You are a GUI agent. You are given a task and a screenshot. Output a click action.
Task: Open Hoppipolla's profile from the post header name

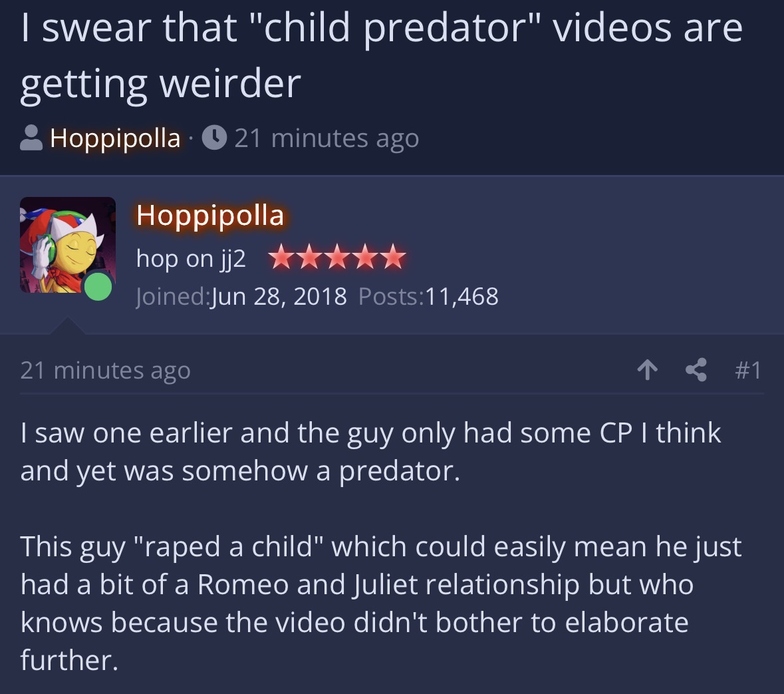point(211,215)
